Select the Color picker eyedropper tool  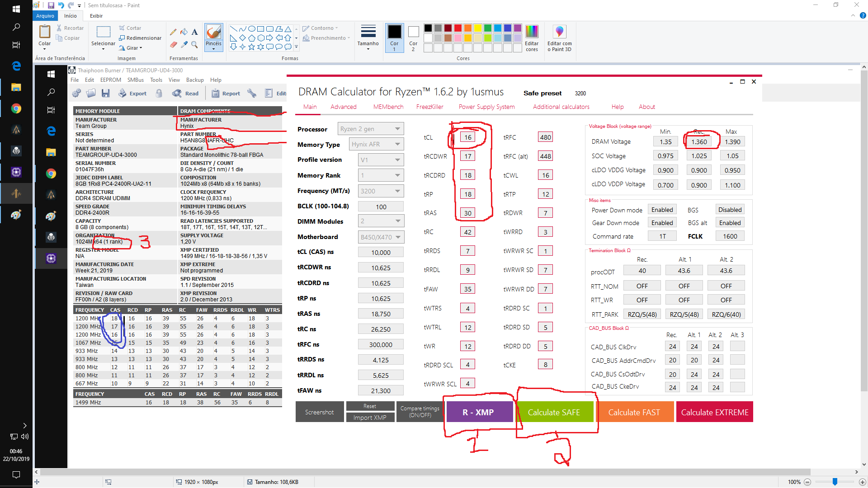coord(184,44)
